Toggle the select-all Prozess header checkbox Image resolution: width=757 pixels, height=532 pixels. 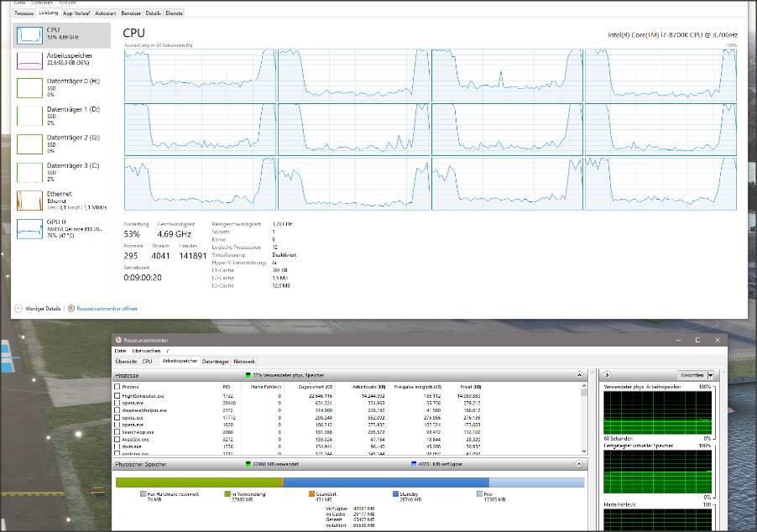(x=117, y=386)
